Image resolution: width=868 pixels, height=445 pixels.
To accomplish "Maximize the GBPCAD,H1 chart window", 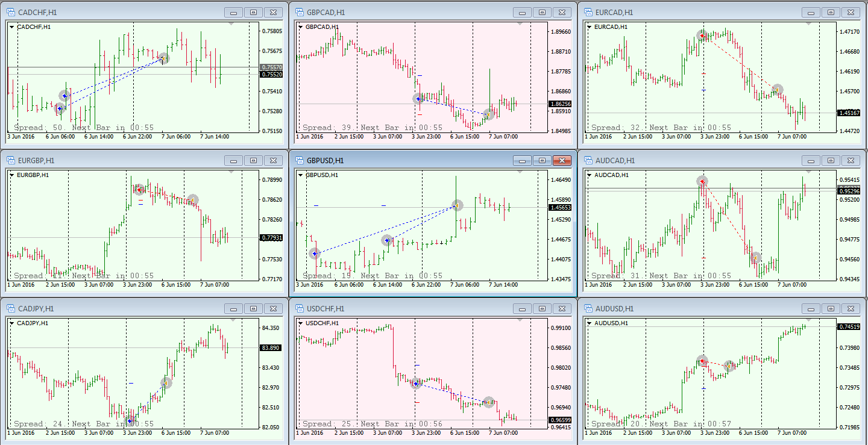I will coord(542,12).
